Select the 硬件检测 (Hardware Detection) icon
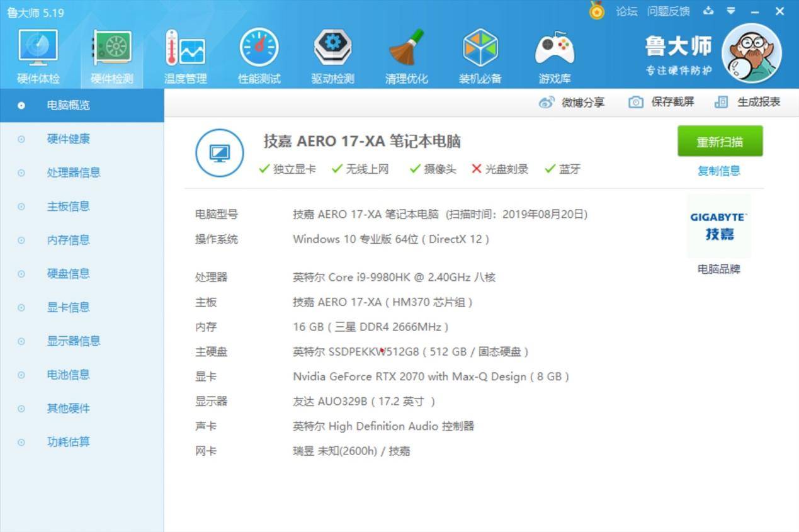Screen dimensions: 799x532 point(111,54)
